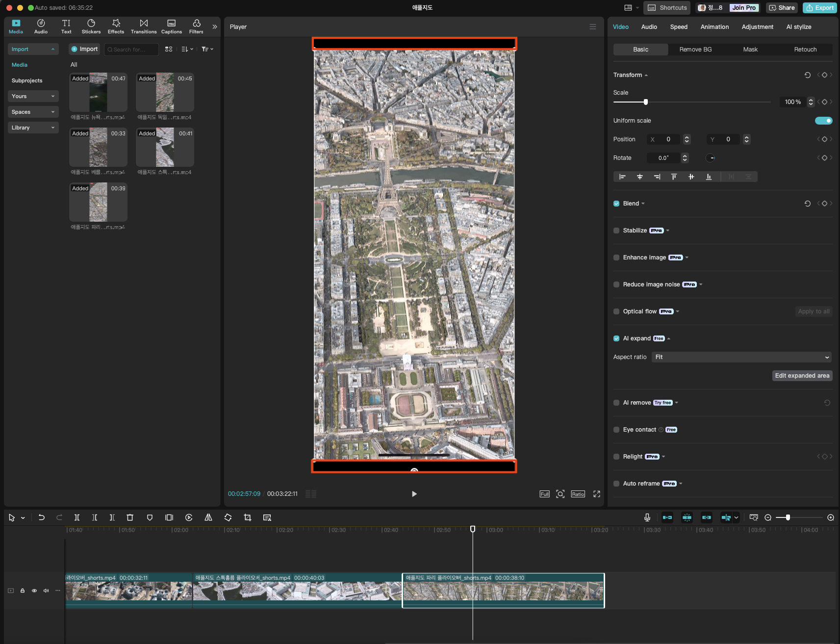
Task: Click the split clip tool in timeline toolbar
Action: coord(77,517)
